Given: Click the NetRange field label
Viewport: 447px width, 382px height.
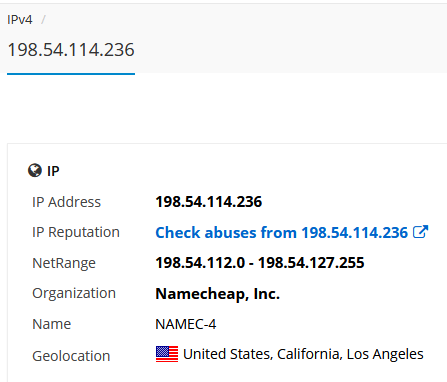Looking at the screenshot, I should [x=64, y=263].
